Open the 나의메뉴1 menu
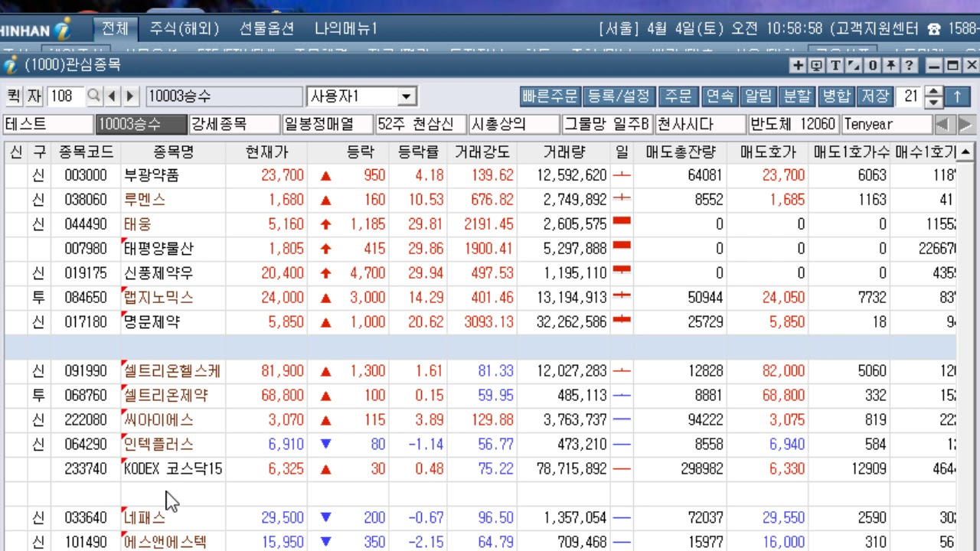The image size is (980, 551). coord(346,29)
